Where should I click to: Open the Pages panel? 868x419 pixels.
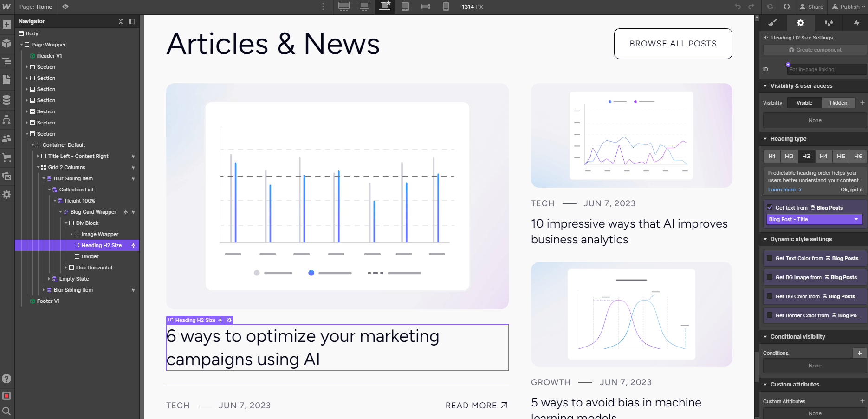(x=7, y=80)
